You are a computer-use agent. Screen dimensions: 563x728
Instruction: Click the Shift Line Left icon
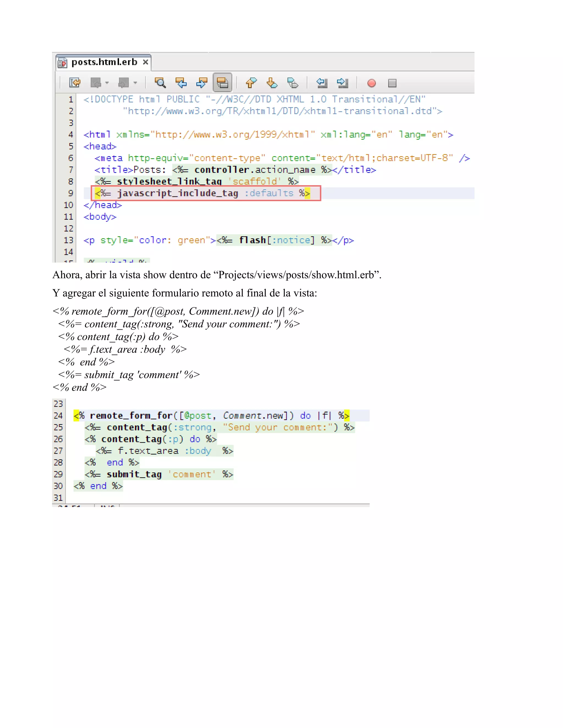tap(322, 82)
